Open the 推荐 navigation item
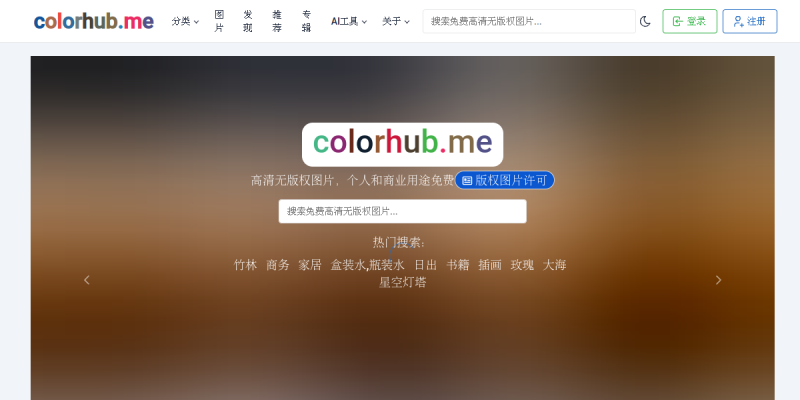Viewport: 800px width, 400px height. [x=277, y=21]
